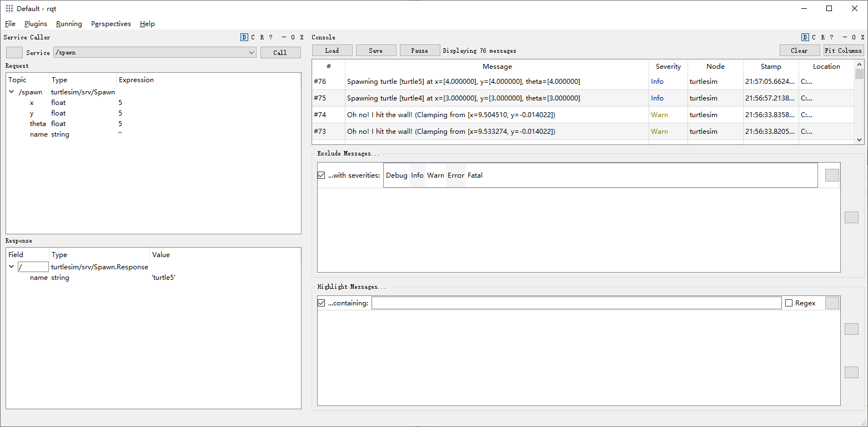
Task: Click the small icon left of the Service dropdown
Action: pyautogui.click(x=14, y=52)
